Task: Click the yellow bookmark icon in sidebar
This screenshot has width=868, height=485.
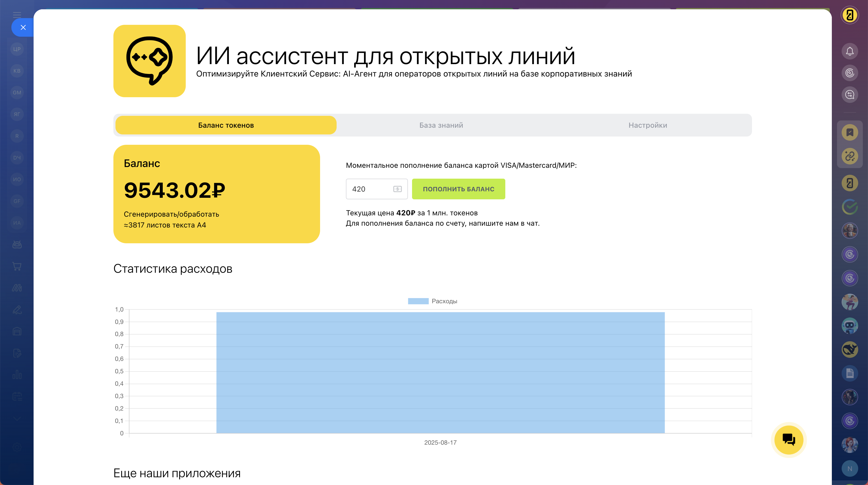Action: point(849,132)
